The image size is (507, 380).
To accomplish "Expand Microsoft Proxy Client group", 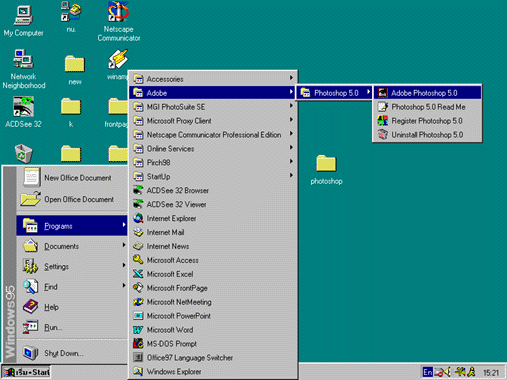I will pos(213,121).
